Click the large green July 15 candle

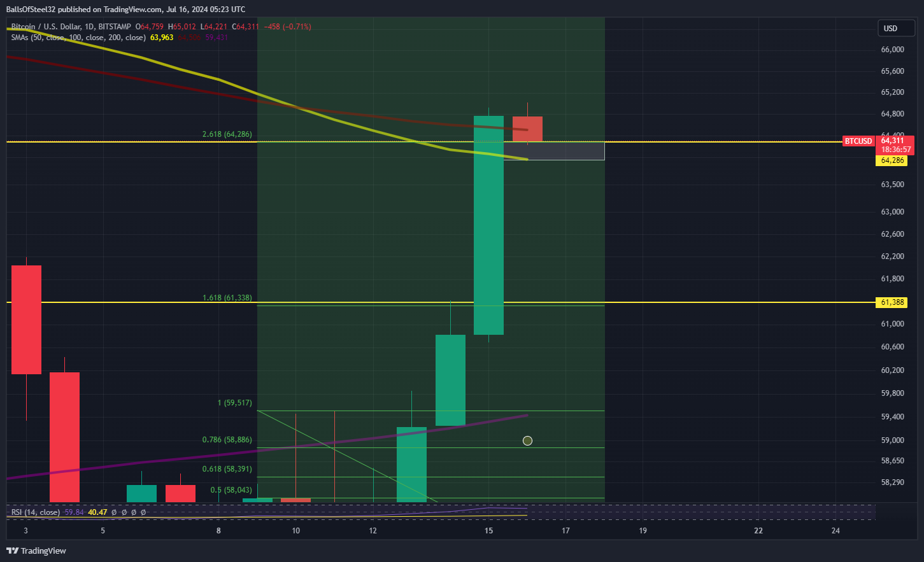point(489,225)
